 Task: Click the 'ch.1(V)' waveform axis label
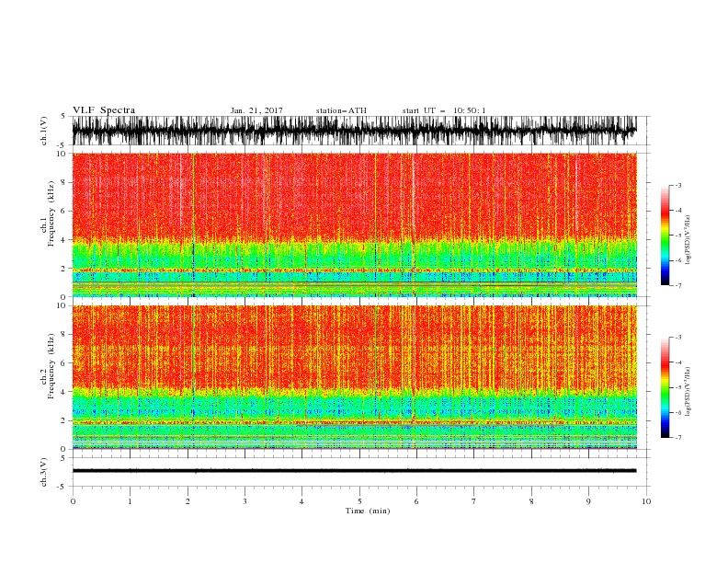pyautogui.click(x=44, y=131)
